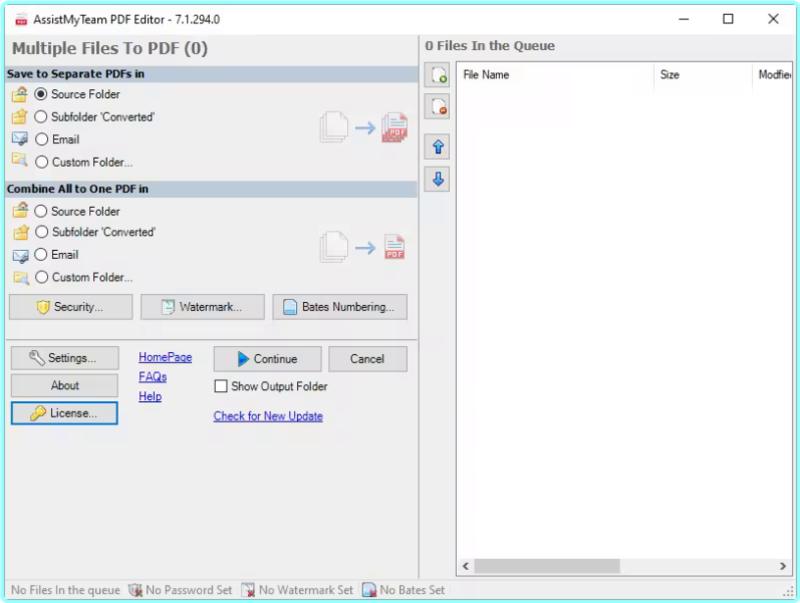Click the 'Combine All to One PDF in' header
Viewport: 800px width, 603px height.
pyautogui.click(x=78, y=189)
